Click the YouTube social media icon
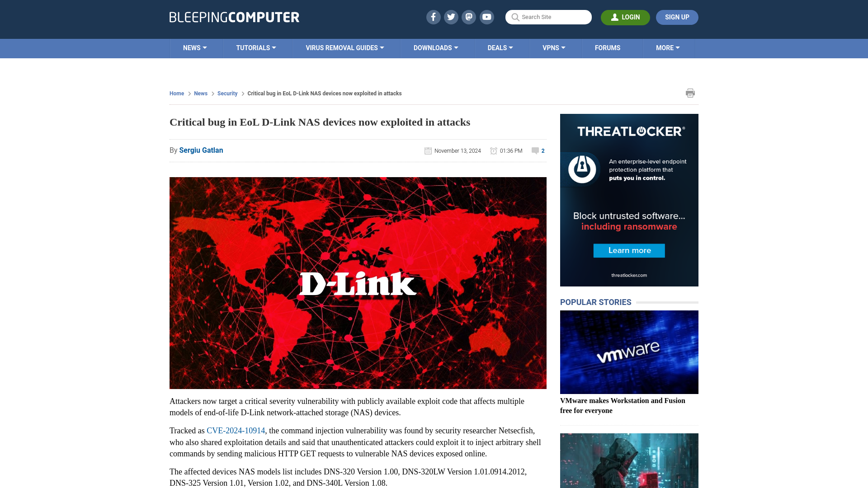Viewport: 868px width, 488px height. click(487, 17)
